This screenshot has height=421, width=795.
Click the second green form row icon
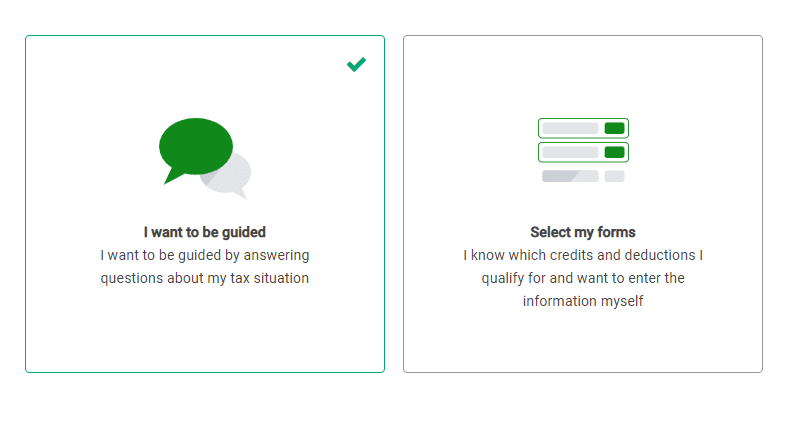click(x=583, y=152)
